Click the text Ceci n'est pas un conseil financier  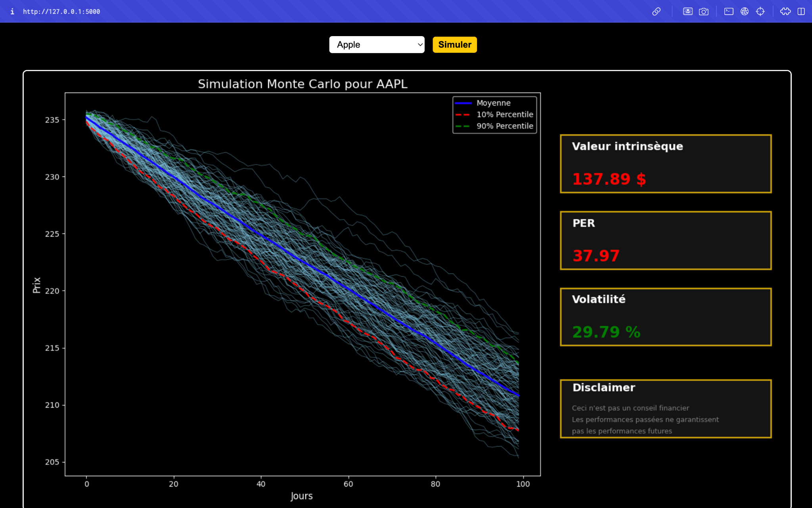(x=630, y=408)
